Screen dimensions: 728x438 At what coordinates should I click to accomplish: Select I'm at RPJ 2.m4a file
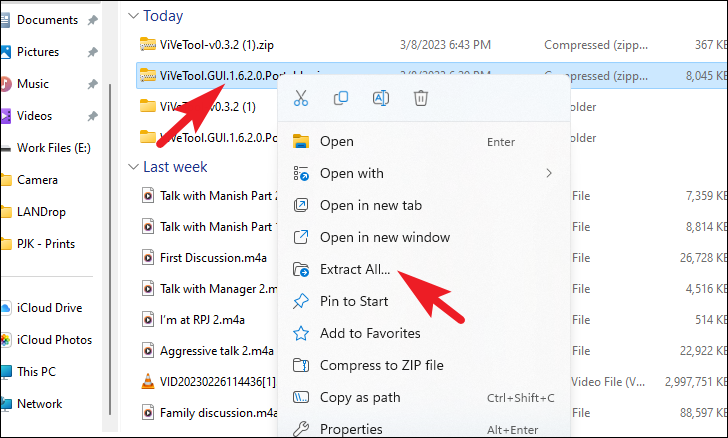(202, 320)
